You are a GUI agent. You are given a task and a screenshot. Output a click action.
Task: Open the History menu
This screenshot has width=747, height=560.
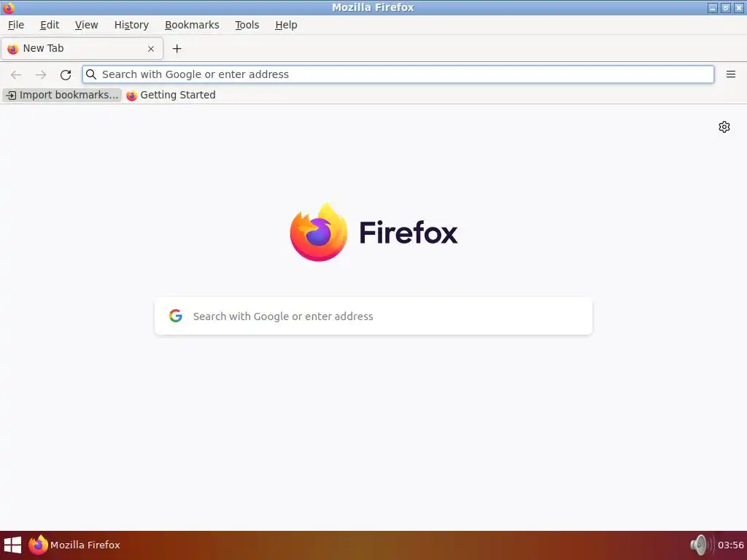click(x=131, y=25)
